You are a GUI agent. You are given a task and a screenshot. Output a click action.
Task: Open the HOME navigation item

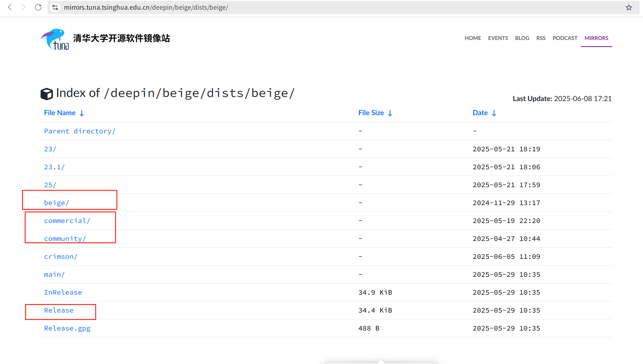tap(473, 38)
